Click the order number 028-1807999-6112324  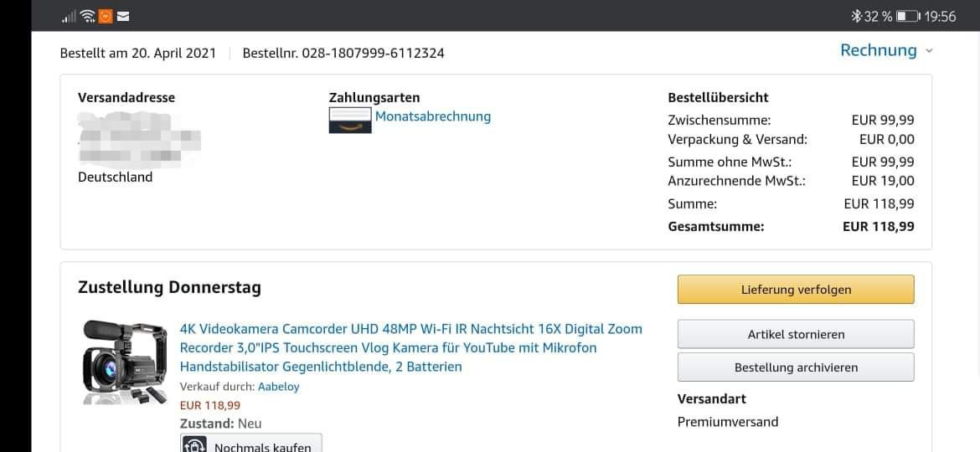click(373, 53)
